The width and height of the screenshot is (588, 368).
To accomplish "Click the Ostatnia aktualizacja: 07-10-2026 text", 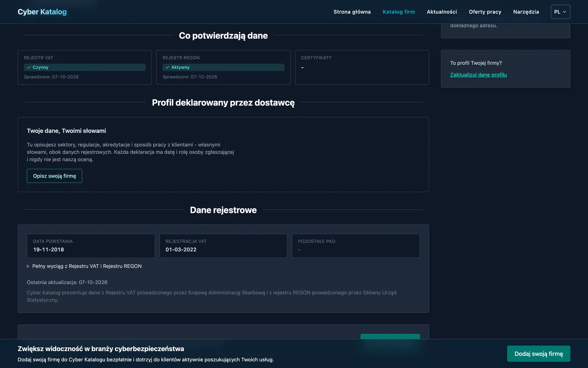I will click(67, 282).
